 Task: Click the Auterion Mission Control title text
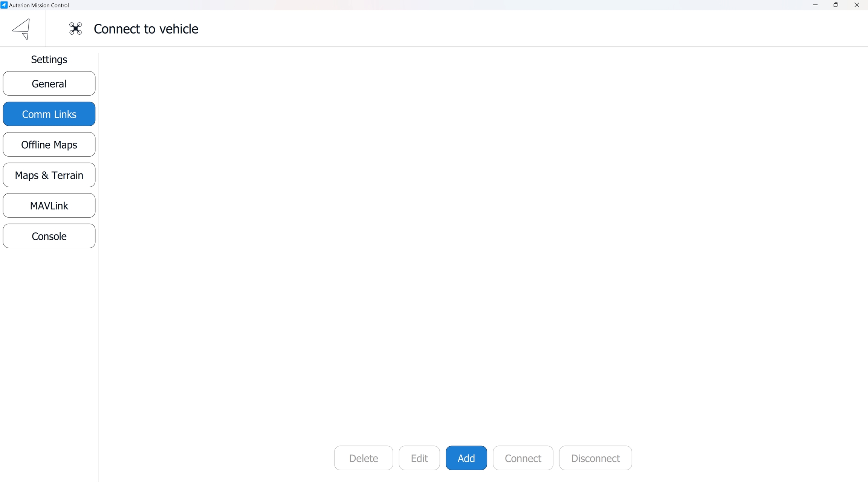(x=39, y=5)
